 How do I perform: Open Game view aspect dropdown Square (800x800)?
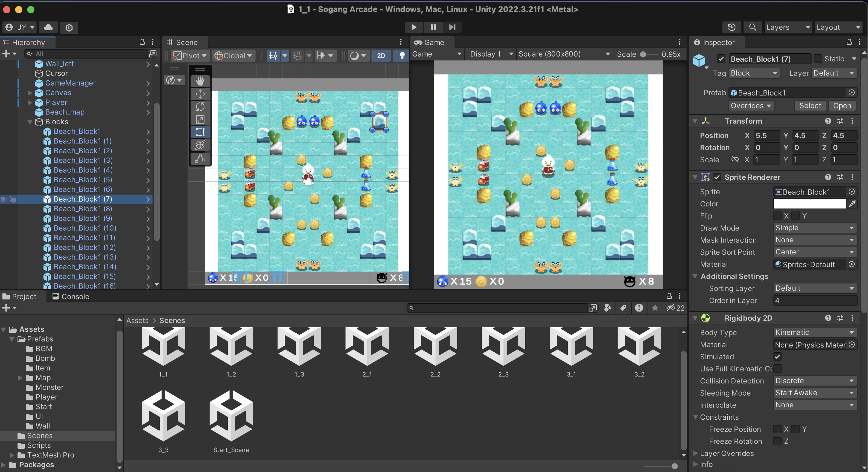[564, 54]
